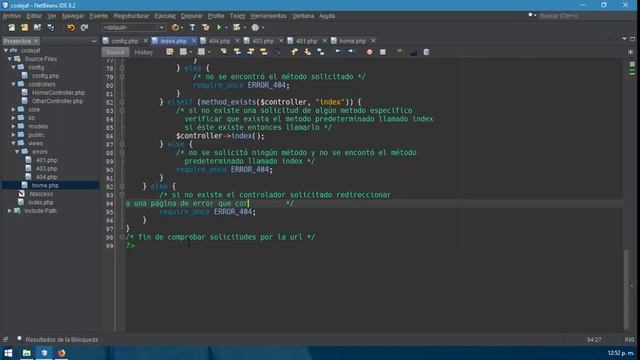Image resolution: width=640 pixels, height=360 pixels.
Task: Switch to the 404.php editor tab
Action: [219, 41]
